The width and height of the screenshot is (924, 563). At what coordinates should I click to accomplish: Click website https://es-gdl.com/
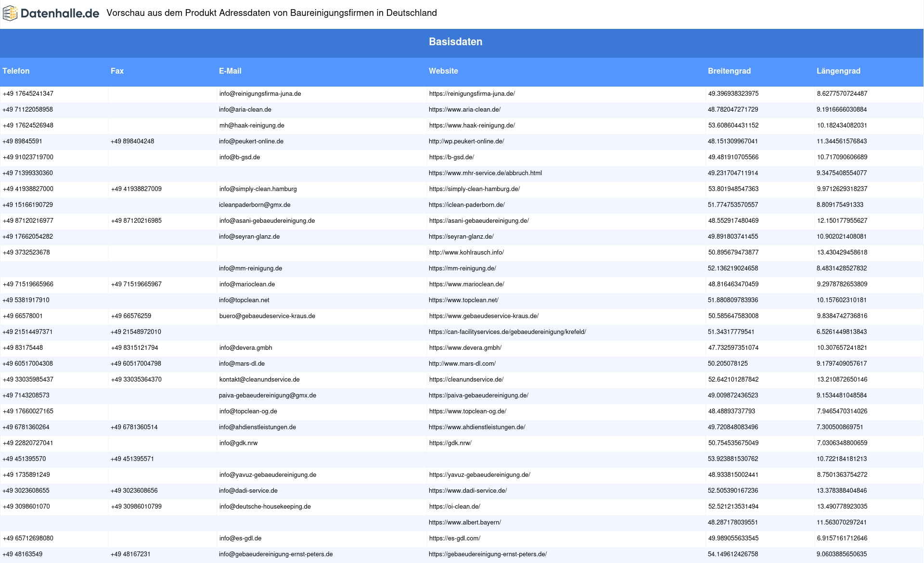click(x=455, y=538)
